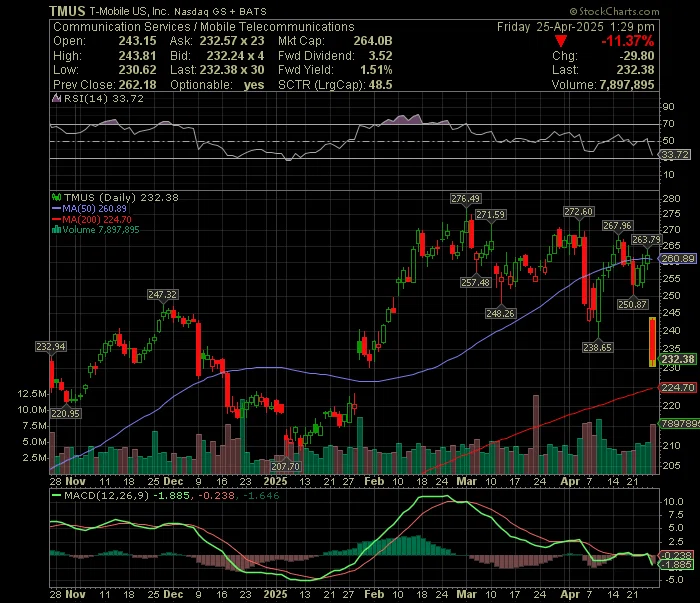This screenshot has width=700, height=603.
Task: Click the Optionable value yes
Action: [x=254, y=85]
